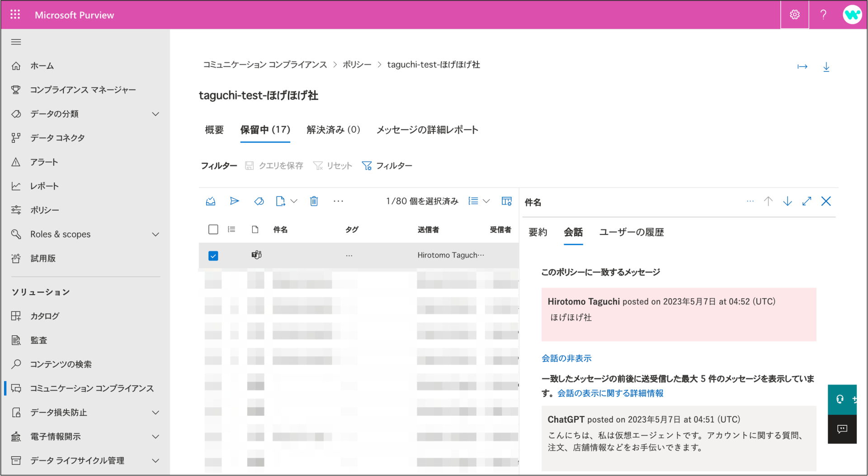Delete the selected message with the trash icon
This screenshot has width=868, height=476.
314,201
